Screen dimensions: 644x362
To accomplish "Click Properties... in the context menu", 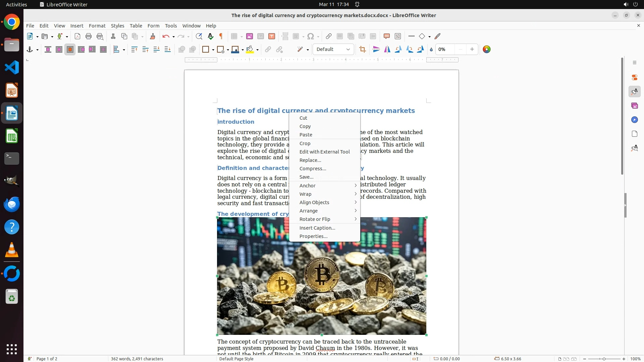I will pyautogui.click(x=313, y=236).
